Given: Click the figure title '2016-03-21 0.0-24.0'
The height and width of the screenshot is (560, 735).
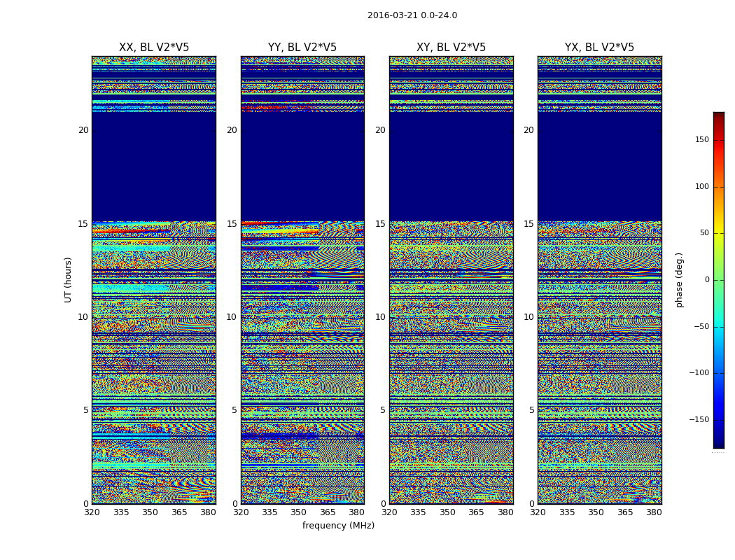Looking at the screenshot, I should click(412, 15).
